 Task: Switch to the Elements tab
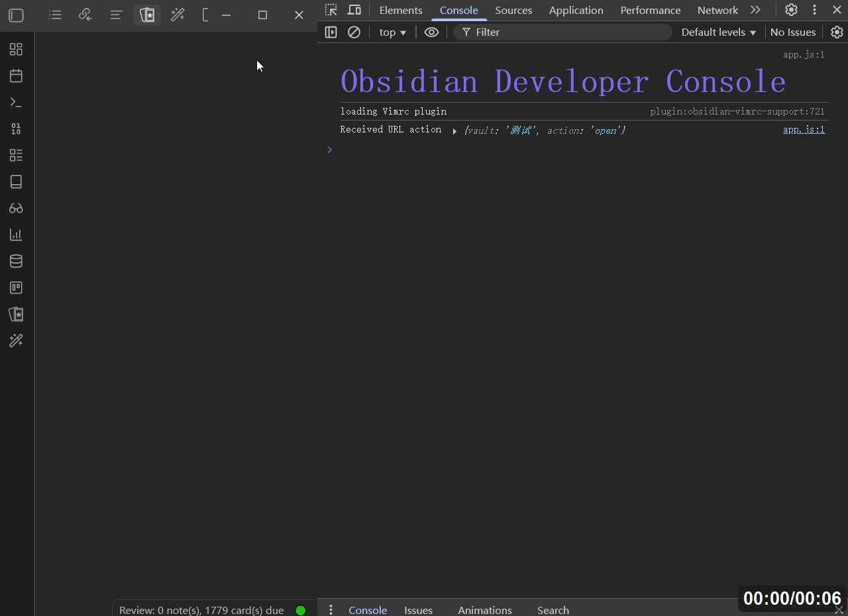[x=401, y=10]
